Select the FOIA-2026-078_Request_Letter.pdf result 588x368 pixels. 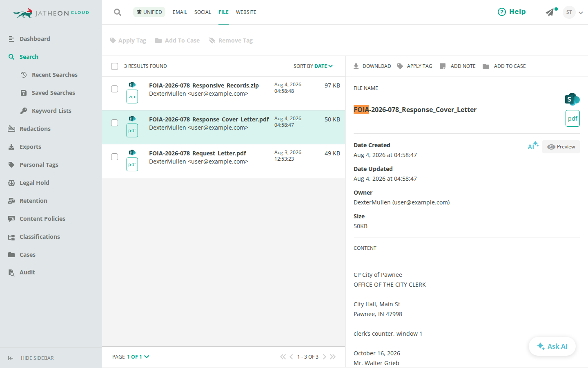(223, 161)
